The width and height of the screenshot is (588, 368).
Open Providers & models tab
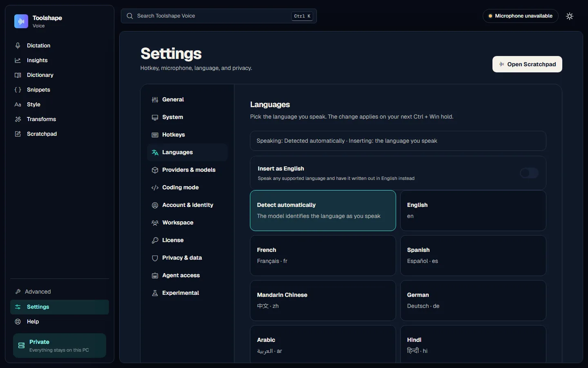point(187,170)
